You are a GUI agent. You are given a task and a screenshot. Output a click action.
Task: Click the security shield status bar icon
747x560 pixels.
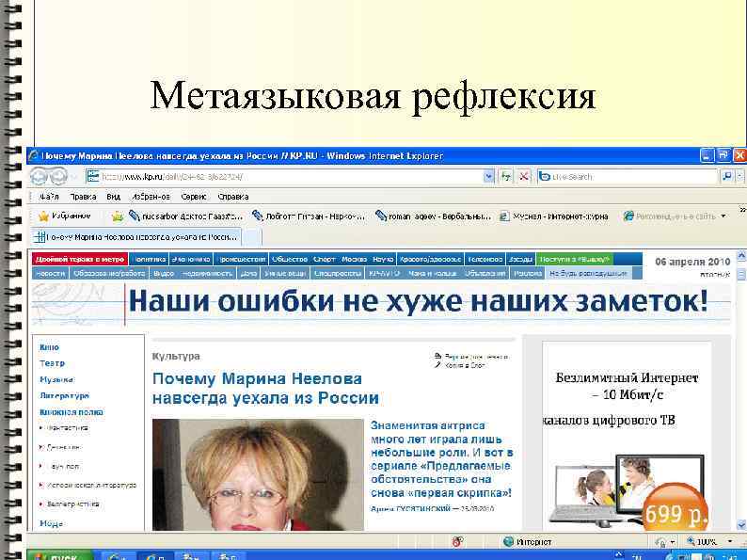457,542
